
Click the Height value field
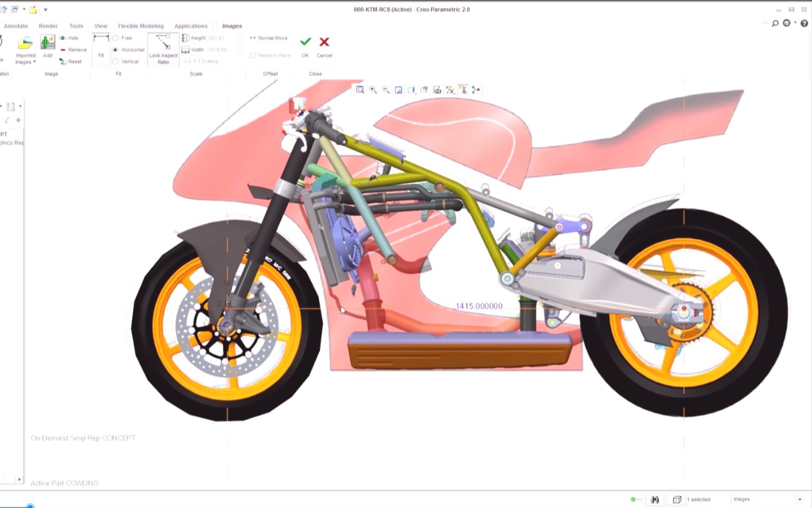pos(221,38)
